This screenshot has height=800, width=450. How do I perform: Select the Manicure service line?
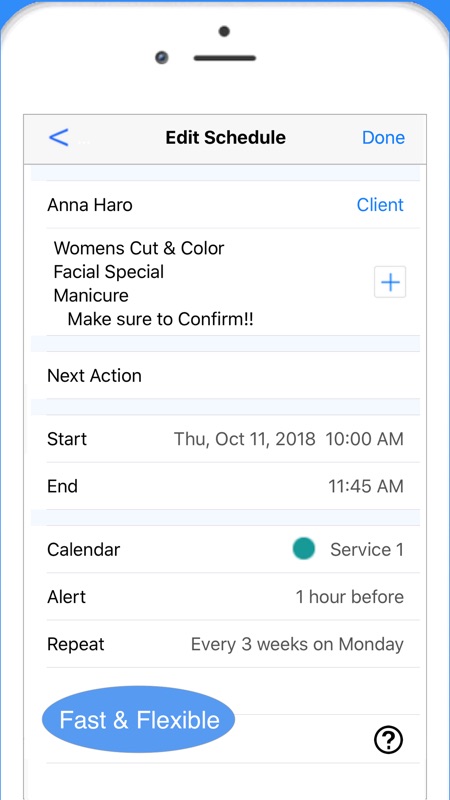[91, 295]
